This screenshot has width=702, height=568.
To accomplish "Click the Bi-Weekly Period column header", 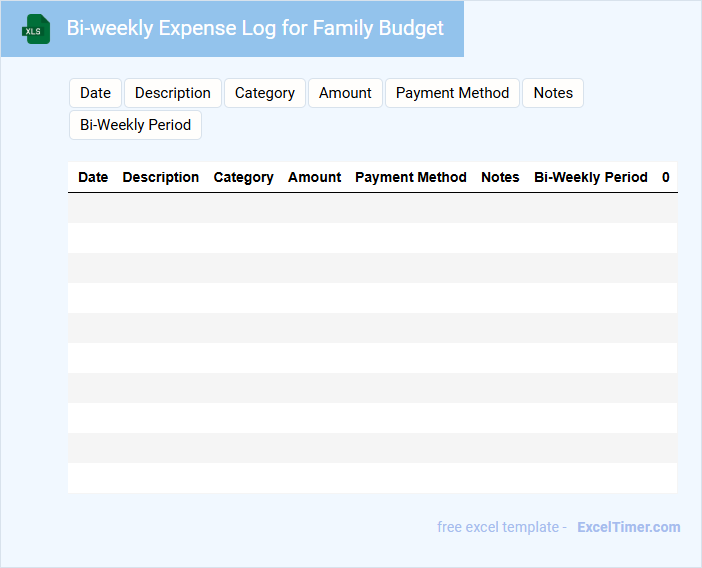I will [x=591, y=177].
